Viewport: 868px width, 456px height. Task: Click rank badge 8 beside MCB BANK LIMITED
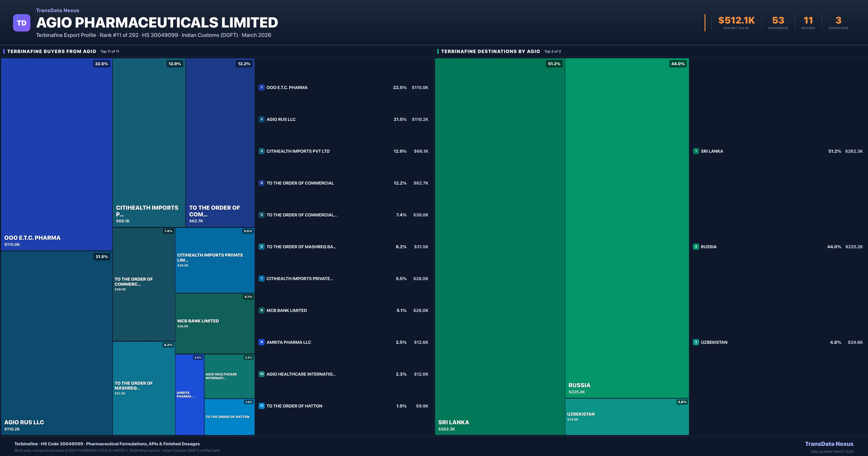(x=261, y=310)
